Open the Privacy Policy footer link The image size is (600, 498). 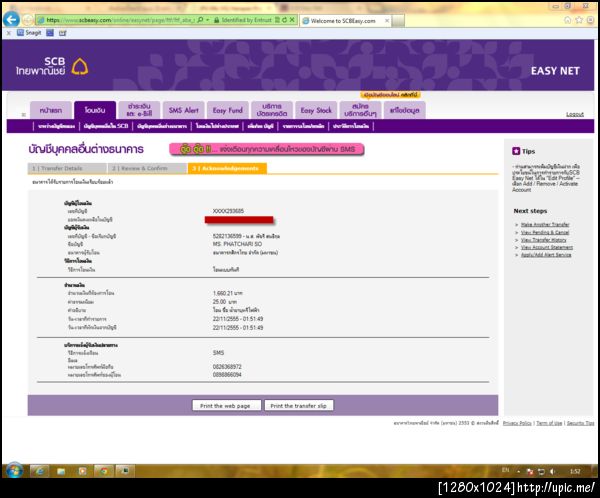click(517, 423)
